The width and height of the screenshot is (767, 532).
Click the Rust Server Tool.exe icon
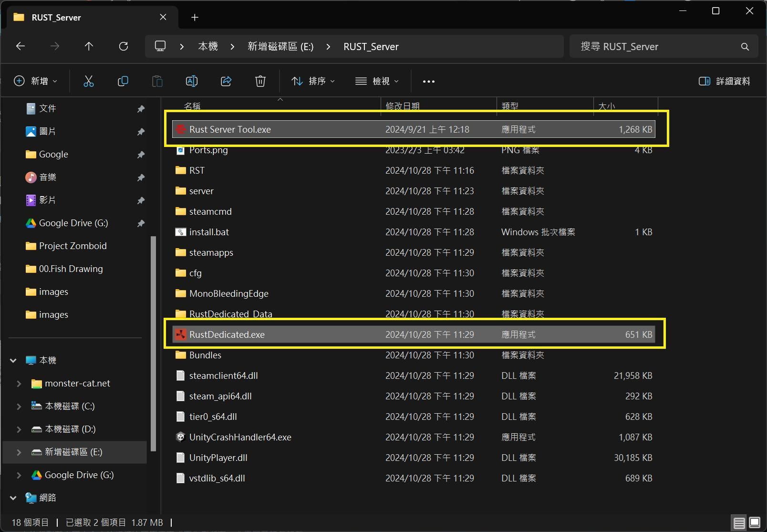click(x=180, y=129)
